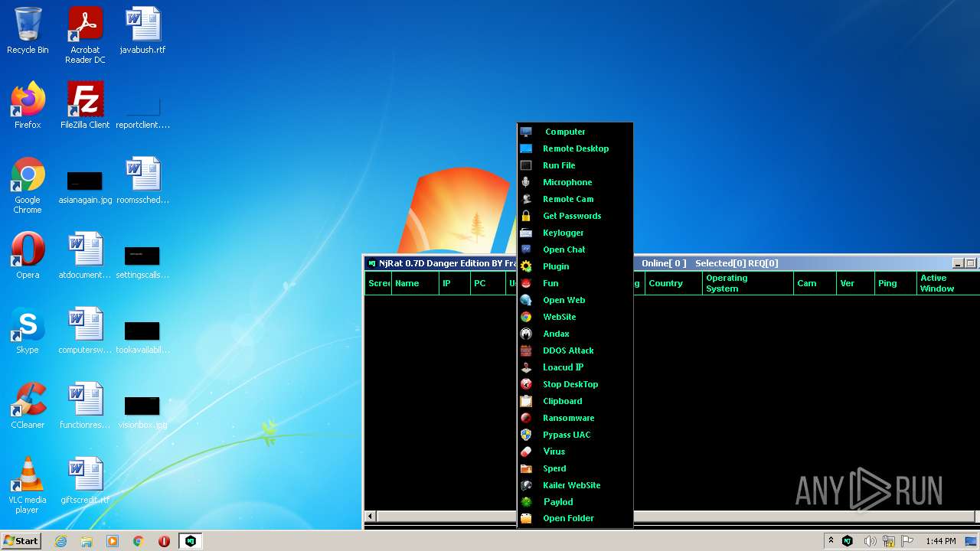980x551 pixels.
Task: Choose the Fun menu entry
Action: 575,283
